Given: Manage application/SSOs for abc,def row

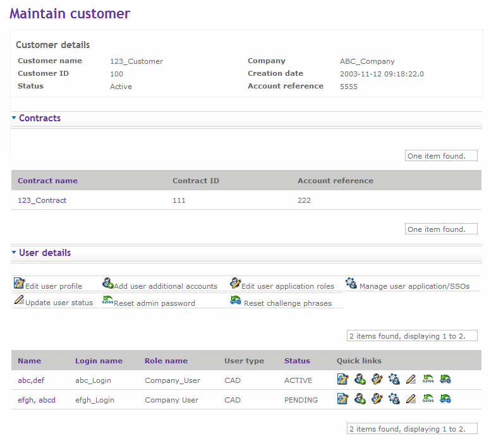Looking at the screenshot, I should coord(394,379).
